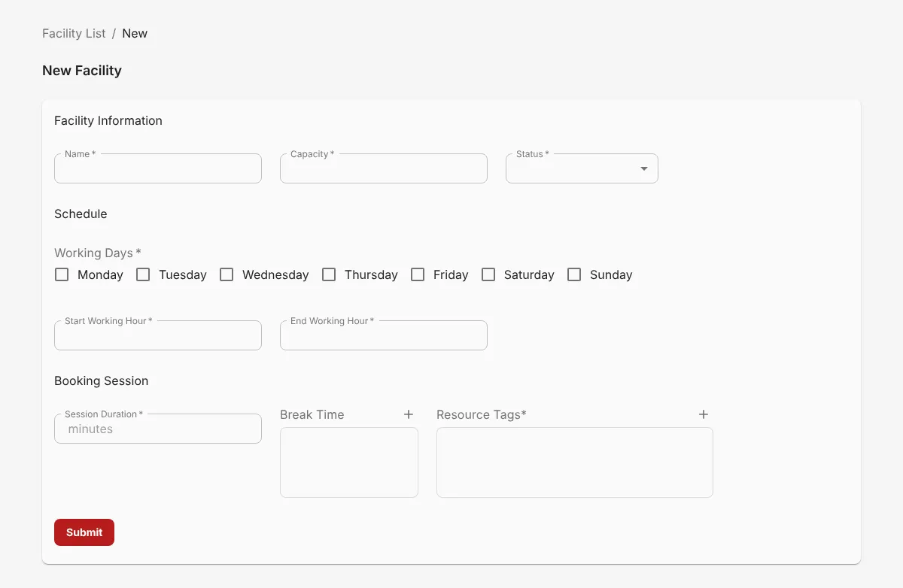Image resolution: width=903 pixels, height=588 pixels.
Task: Click the Booking Session section heading
Action: tap(102, 380)
